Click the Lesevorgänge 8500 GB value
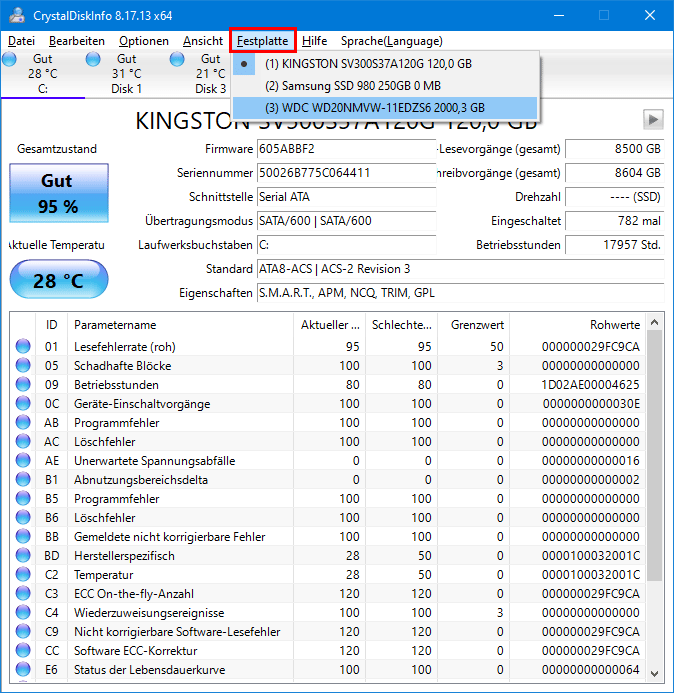Image resolution: width=674 pixels, height=693 pixels. pos(614,149)
